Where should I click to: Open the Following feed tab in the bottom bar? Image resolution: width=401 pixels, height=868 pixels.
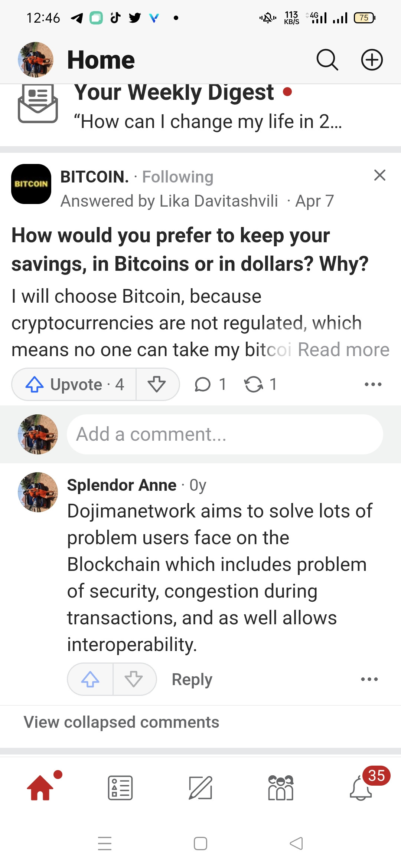pyautogui.click(x=120, y=788)
